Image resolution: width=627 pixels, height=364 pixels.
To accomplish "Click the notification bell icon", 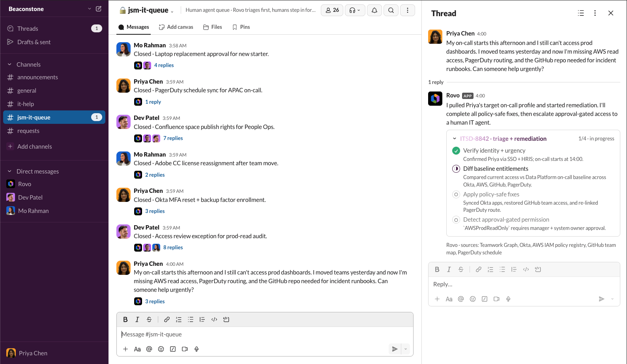I will point(374,10).
